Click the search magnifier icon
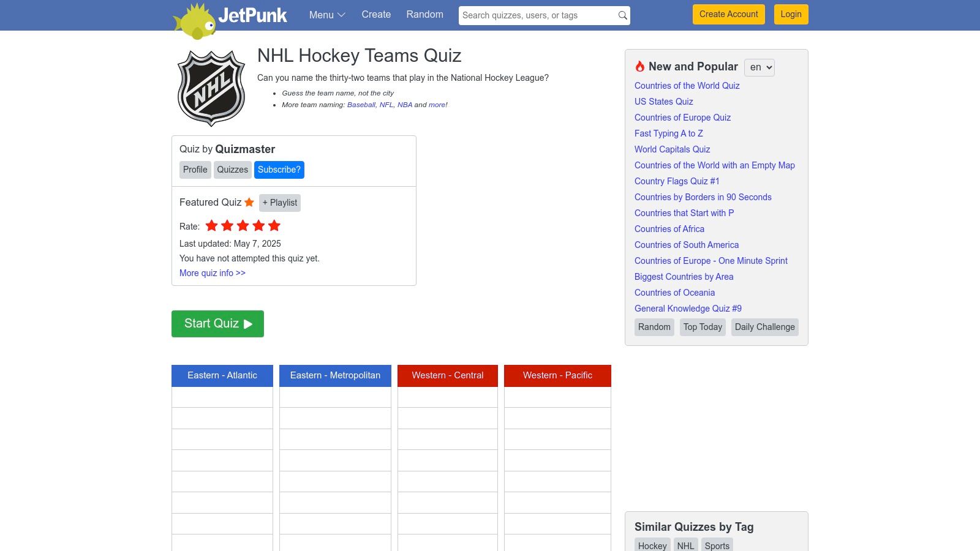The image size is (980, 551). coord(622,15)
